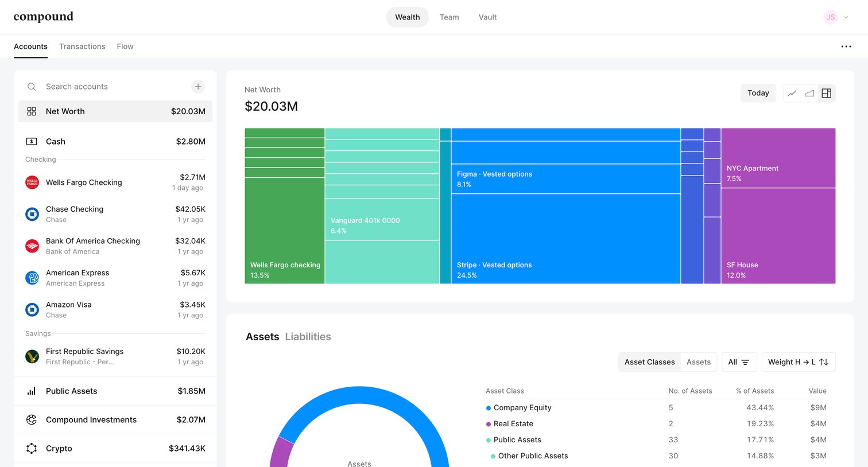Click the Bank of America logo icon
Image resolution: width=868 pixels, height=467 pixels.
(32, 246)
